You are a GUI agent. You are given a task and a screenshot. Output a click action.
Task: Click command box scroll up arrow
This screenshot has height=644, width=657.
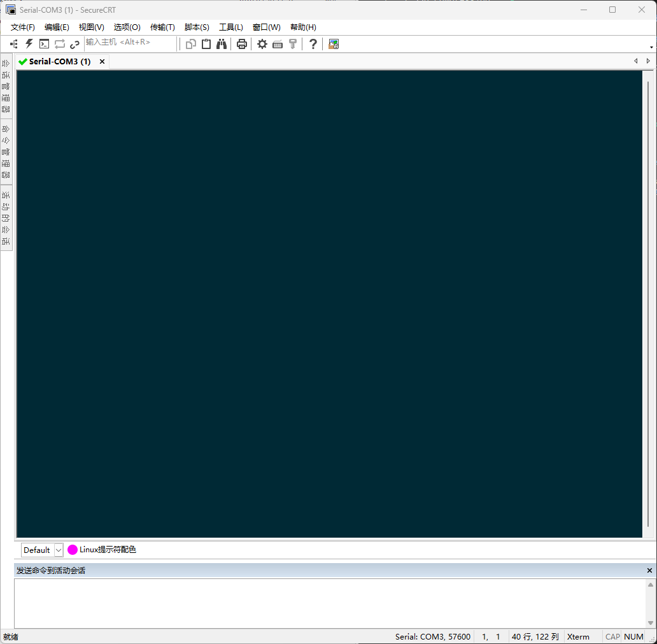point(650,585)
